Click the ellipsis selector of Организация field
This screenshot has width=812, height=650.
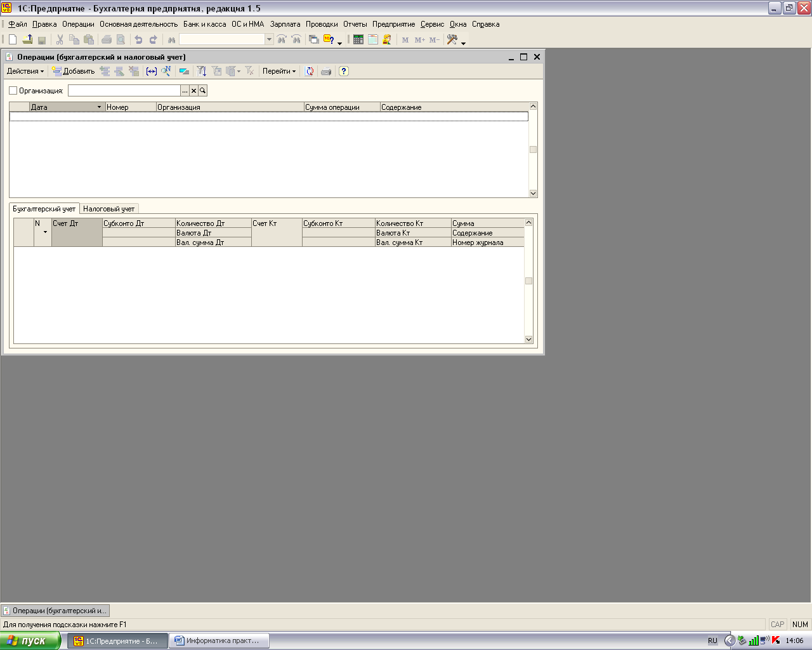click(x=185, y=91)
